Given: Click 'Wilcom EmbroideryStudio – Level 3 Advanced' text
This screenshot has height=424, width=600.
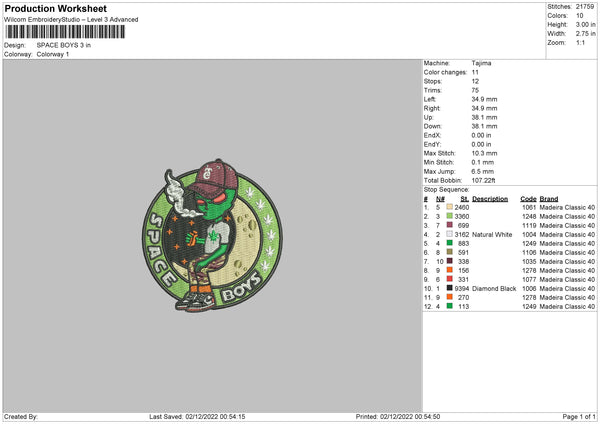Looking at the screenshot, I should (x=71, y=20).
